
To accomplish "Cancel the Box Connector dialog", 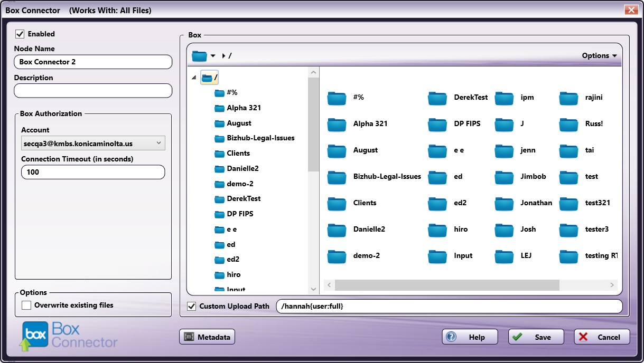I will point(602,337).
